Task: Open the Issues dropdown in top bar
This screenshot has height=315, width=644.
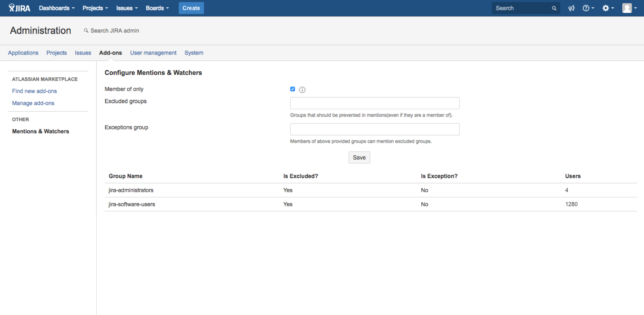Action: point(127,8)
